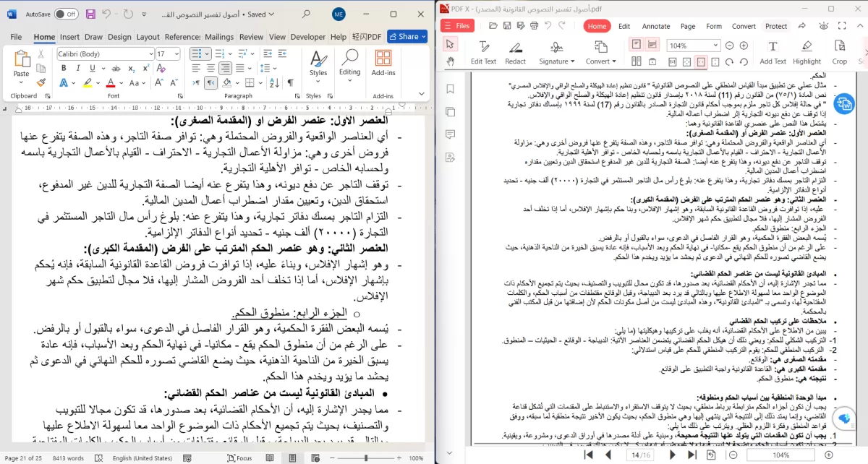Select the hand pan tool in PDF X
The width and height of the screenshot is (868, 464).
click(449, 62)
